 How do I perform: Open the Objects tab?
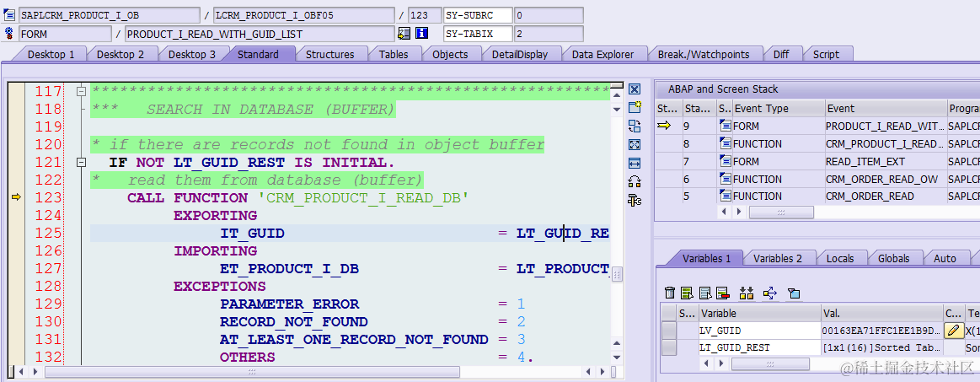pos(450,55)
